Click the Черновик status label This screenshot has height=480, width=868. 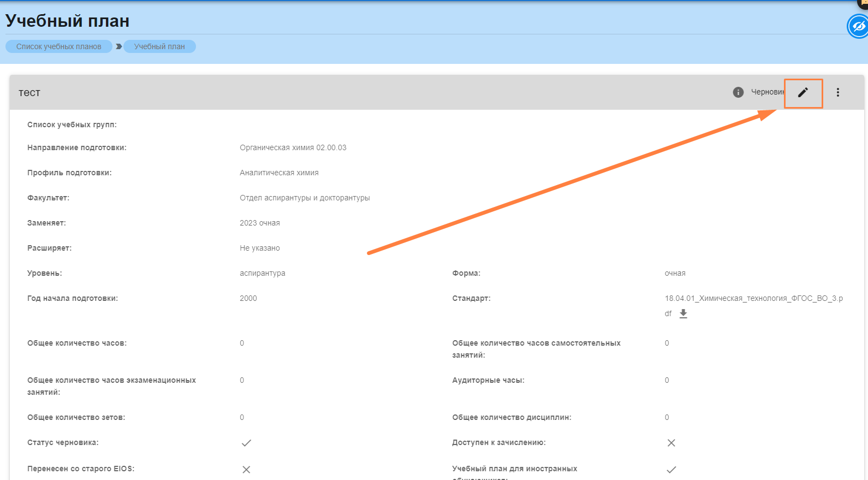(x=767, y=92)
